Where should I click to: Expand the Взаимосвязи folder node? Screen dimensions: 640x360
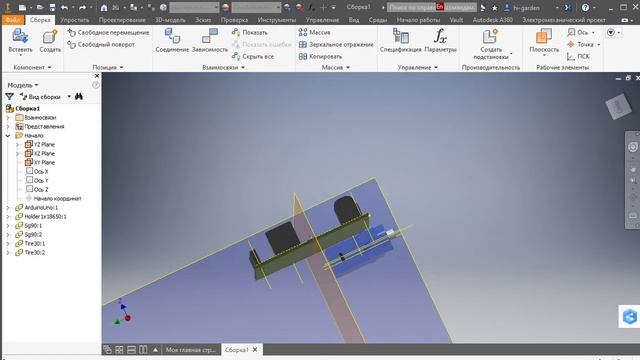pyautogui.click(x=8, y=118)
